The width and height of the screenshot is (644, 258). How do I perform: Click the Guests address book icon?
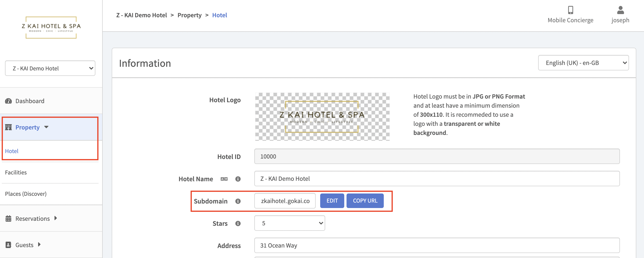[x=8, y=245]
